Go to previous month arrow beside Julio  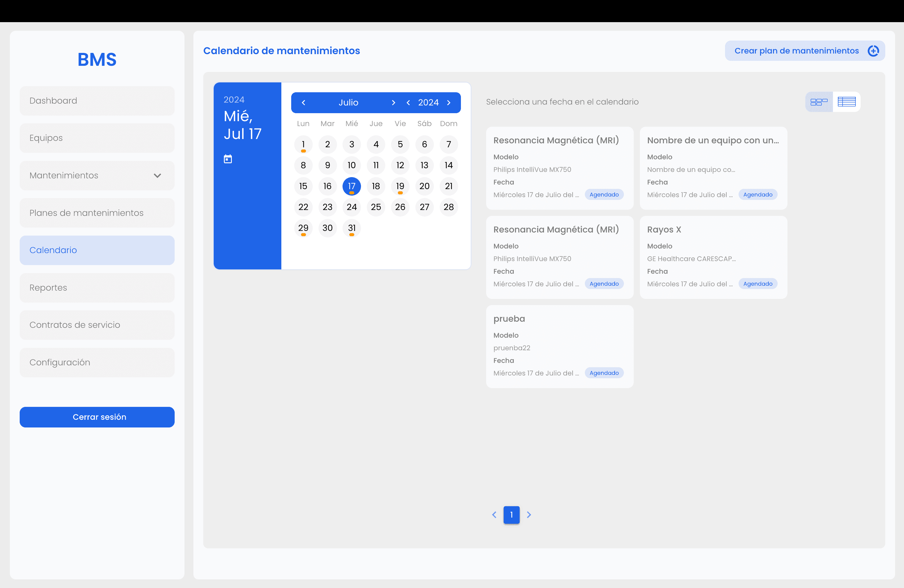tap(303, 102)
